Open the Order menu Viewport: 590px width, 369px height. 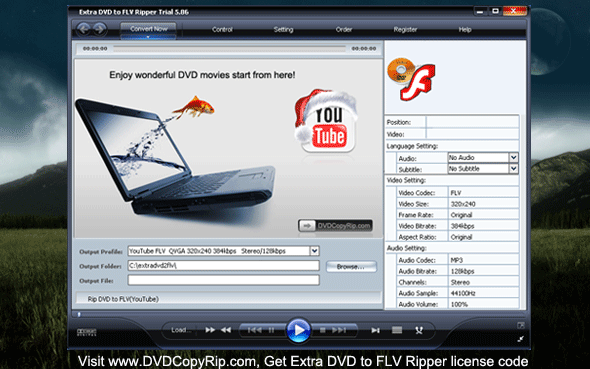click(x=344, y=29)
